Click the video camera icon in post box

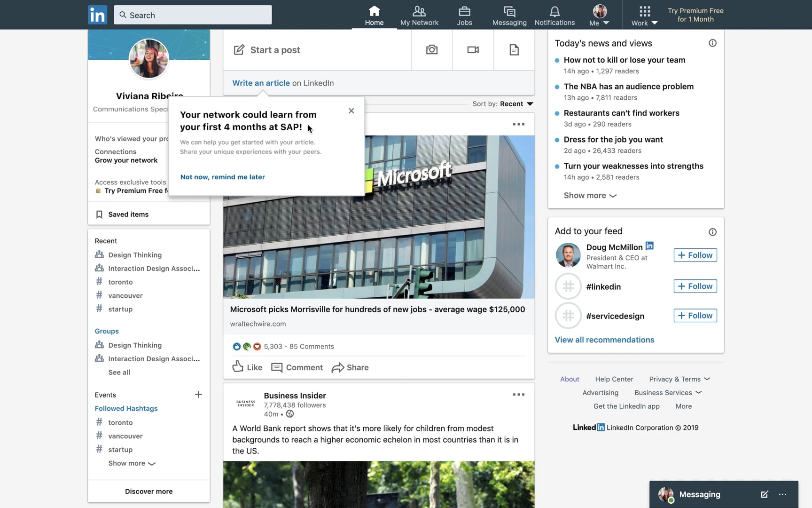tap(473, 50)
